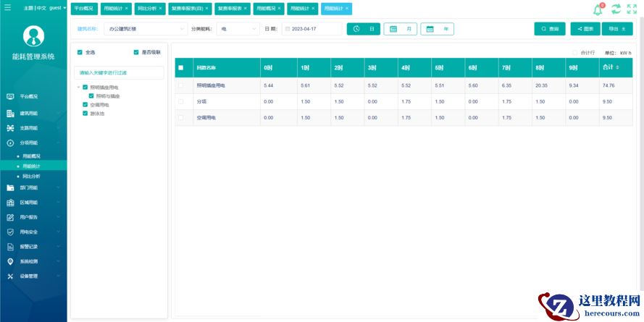Uncheck 空调用电 in the tree
The width and height of the screenshot is (644, 322).
coord(85,105)
